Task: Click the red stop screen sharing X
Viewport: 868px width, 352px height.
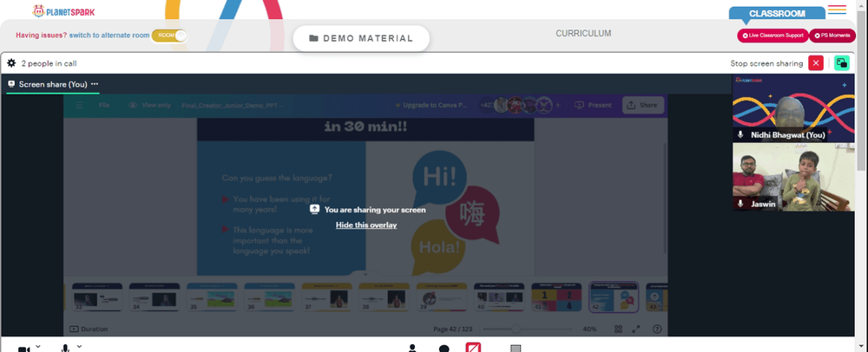Action: (x=815, y=63)
